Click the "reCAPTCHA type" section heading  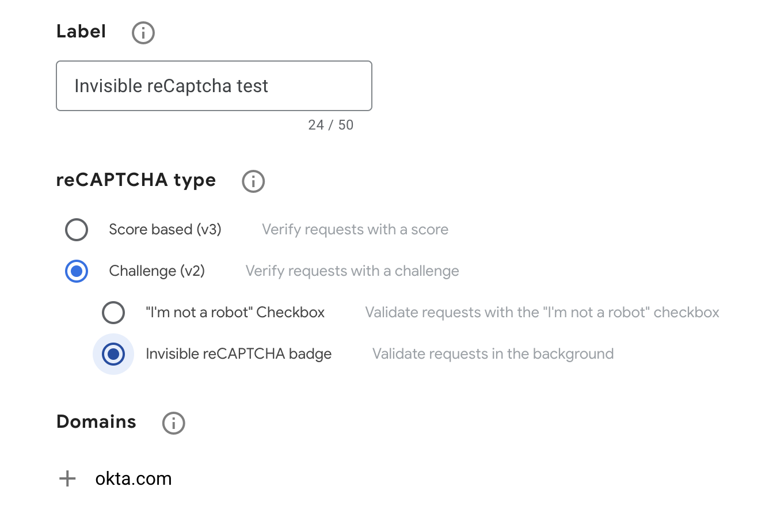tap(136, 180)
